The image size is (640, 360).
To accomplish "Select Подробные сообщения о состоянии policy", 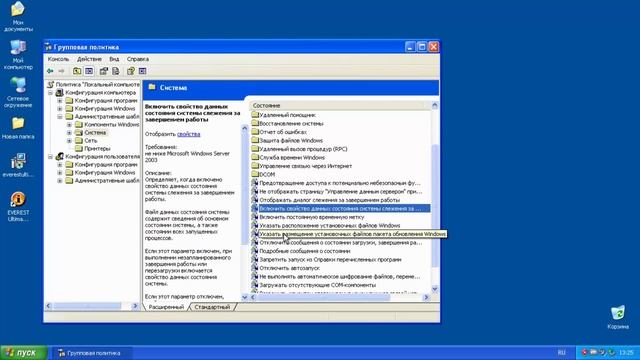I will click(x=301, y=251).
